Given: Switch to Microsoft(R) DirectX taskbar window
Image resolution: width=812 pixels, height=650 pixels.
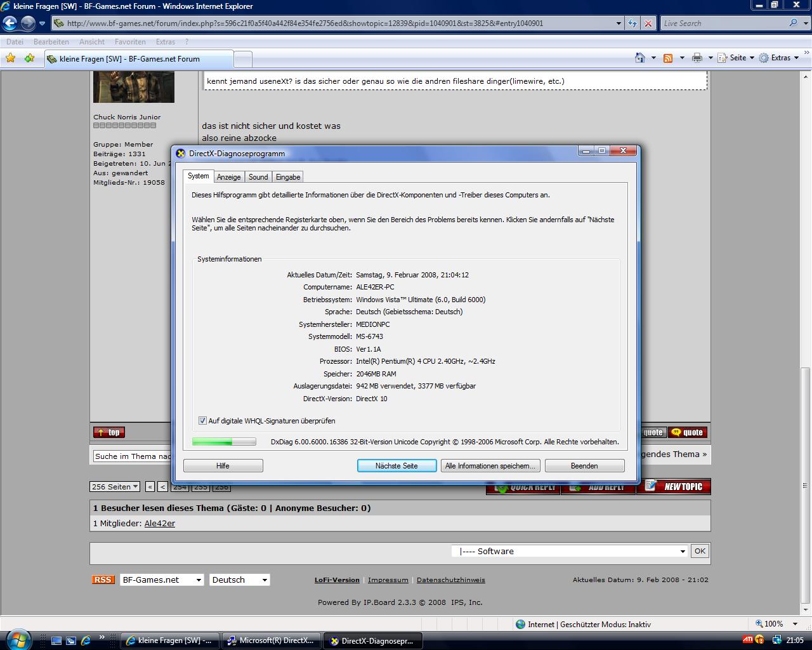Looking at the screenshot, I should (x=271, y=640).
